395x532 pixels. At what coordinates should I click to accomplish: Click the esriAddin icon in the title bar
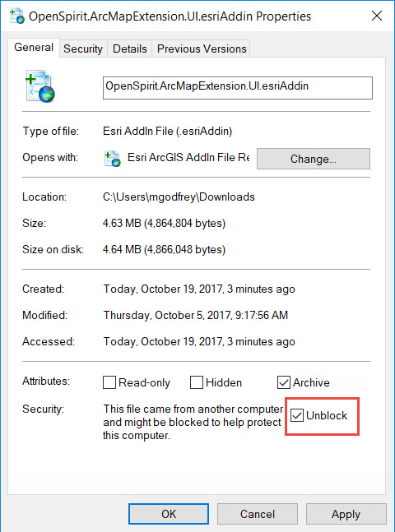click(x=17, y=16)
